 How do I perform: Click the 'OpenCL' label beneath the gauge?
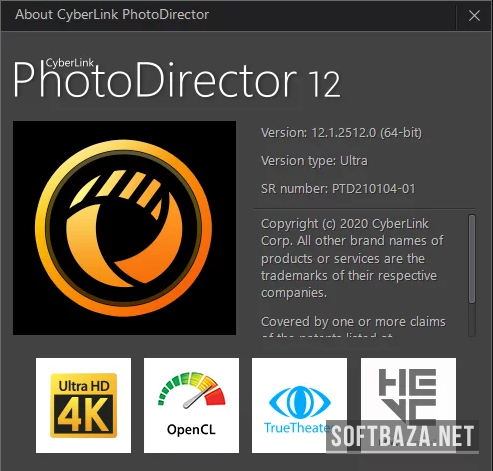[191, 429]
